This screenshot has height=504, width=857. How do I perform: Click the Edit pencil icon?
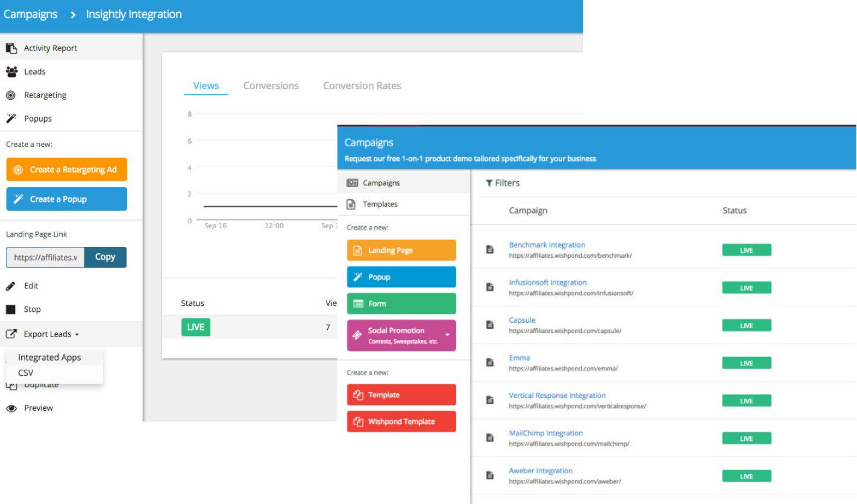(x=11, y=286)
